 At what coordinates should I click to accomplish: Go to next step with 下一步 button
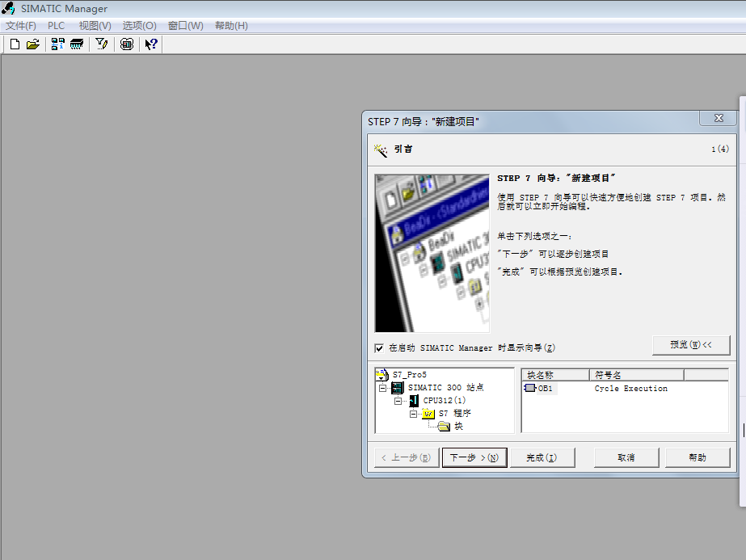point(474,457)
